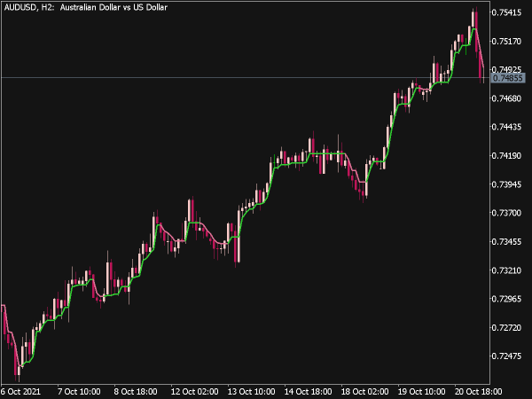This screenshot has height=399, width=532.
Task: Click the 8 Oct 18:00 time label
Action: pyautogui.click(x=136, y=391)
